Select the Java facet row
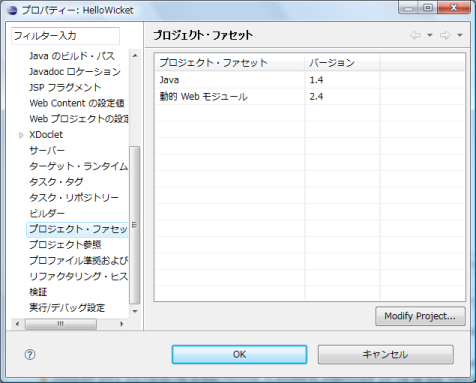476x383 pixels. click(x=310, y=80)
